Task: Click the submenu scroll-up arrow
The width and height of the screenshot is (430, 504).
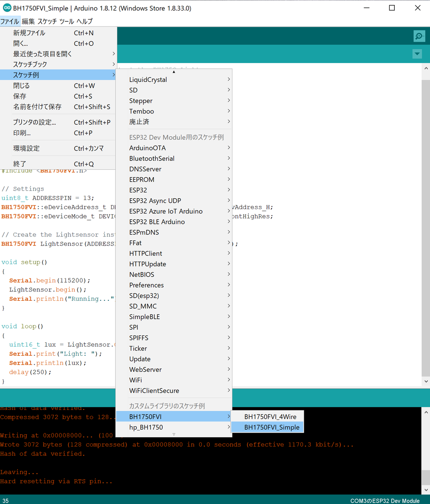Action: (174, 72)
